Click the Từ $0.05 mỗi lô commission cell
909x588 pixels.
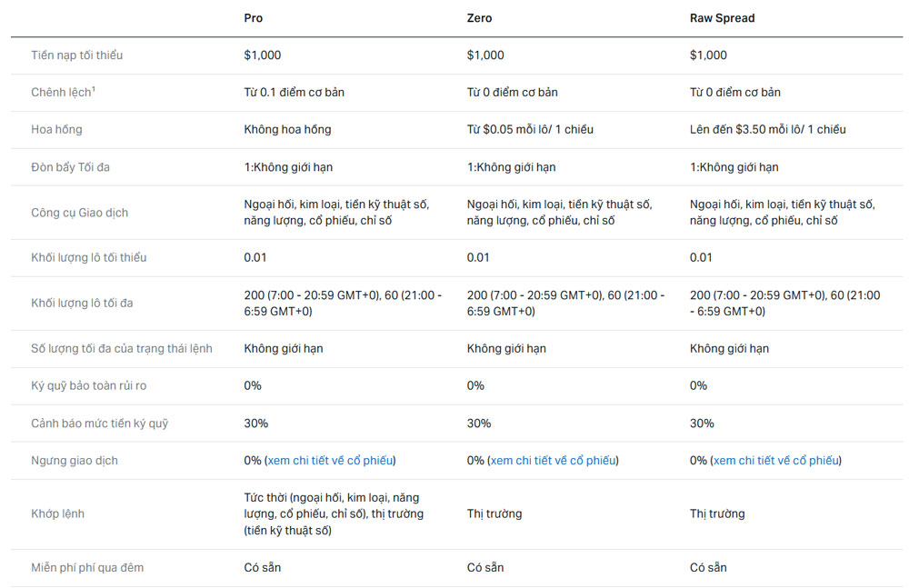tap(530, 130)
